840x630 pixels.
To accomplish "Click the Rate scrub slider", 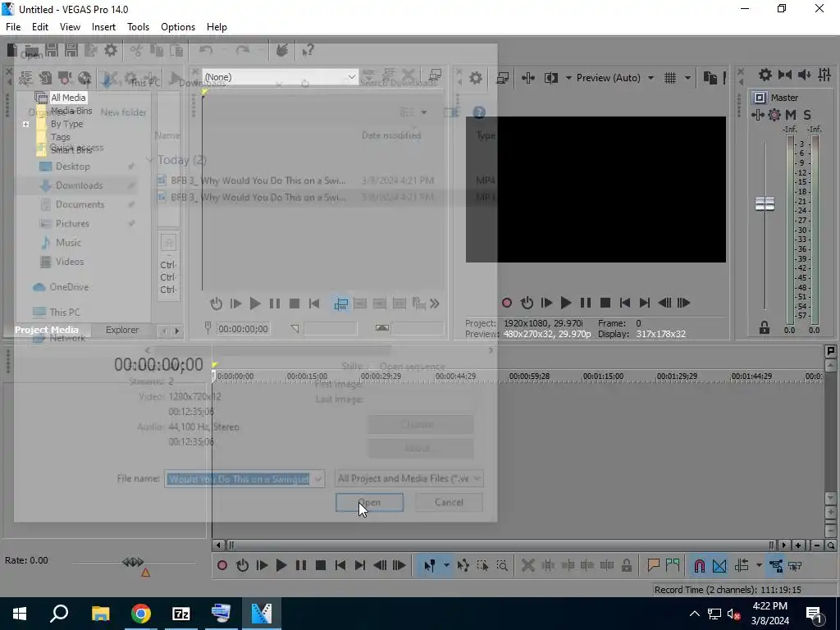I will pyautogui.click(x=133, y=562).
